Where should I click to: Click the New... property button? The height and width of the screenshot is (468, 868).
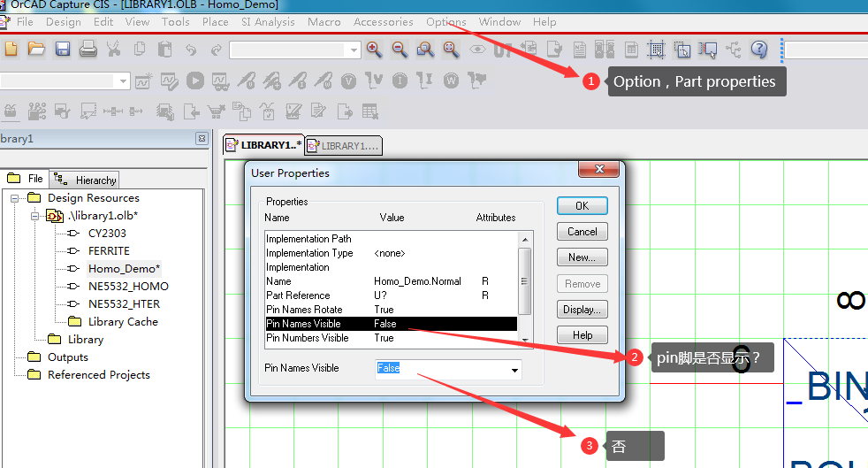coord(582,257)
